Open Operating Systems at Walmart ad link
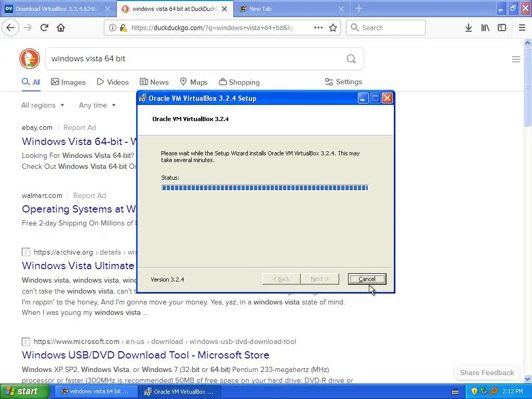The image size is (532, 399). (79, 209)
